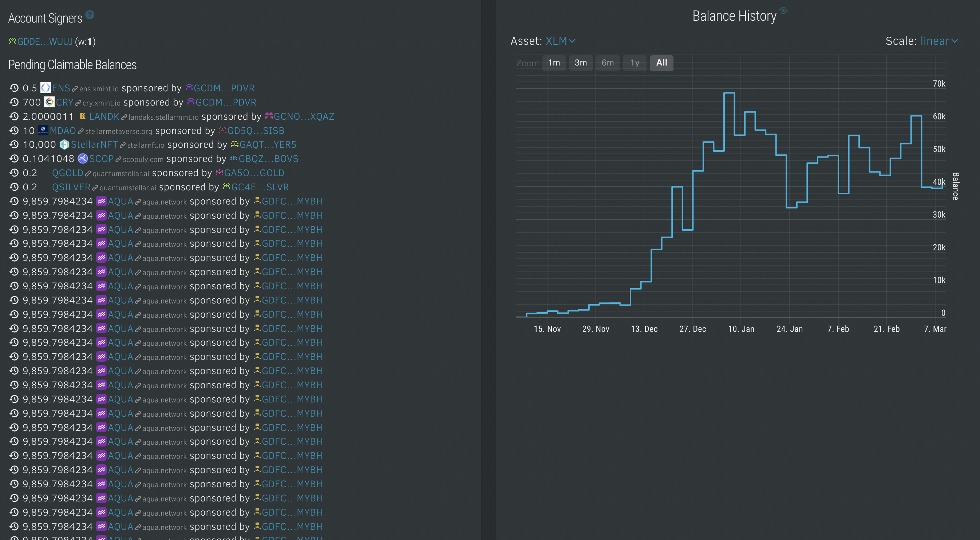Image resolution: width=980 pixels, height=540 pixels.
Task: Click the chart peak near 10. Jan
Action: coord(729,93)
